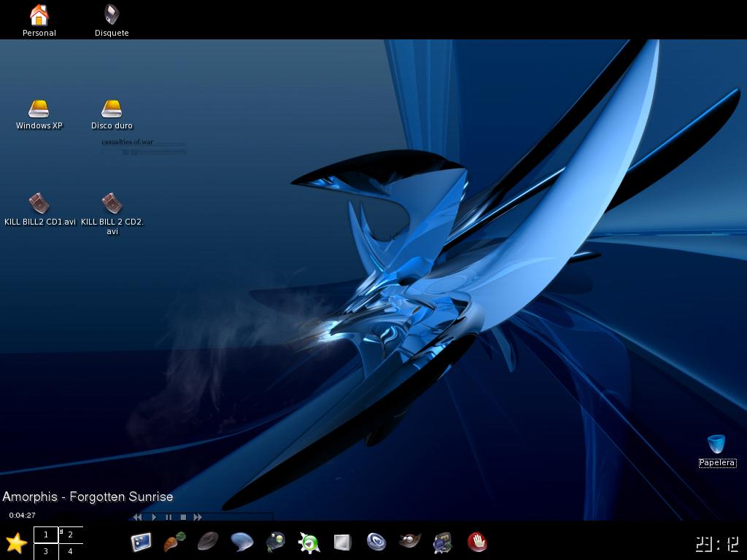Launch the GIMP icon in the dock
Viewport: 747px width, 560px height.
[410, 542]
